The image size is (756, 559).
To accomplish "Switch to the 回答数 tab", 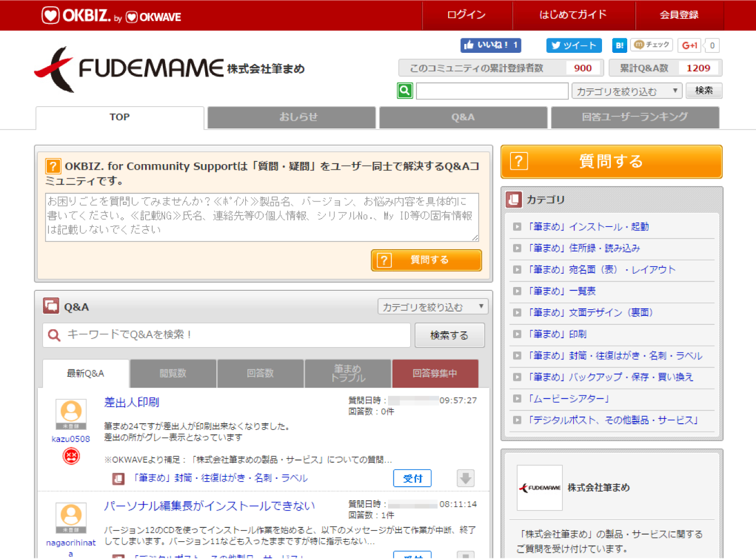I will click(260, 373).
